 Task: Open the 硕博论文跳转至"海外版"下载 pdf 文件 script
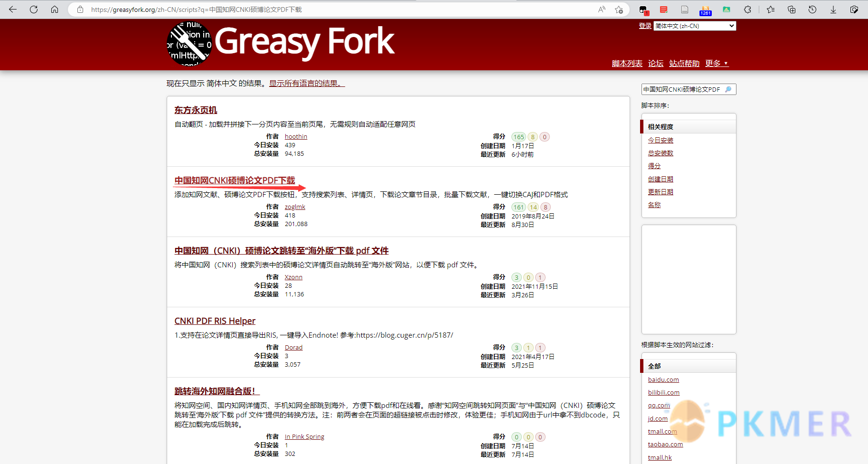pos(281,251)
